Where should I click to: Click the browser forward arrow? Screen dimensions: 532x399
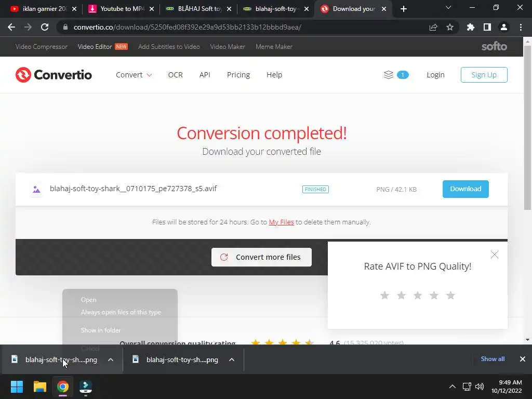click(28, 27)
